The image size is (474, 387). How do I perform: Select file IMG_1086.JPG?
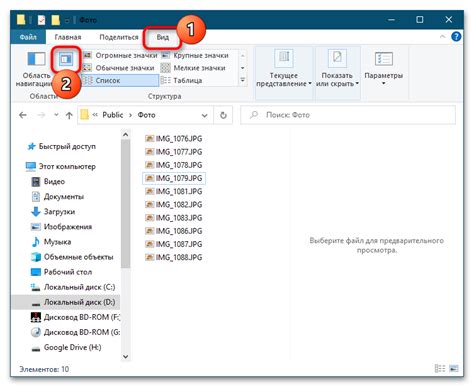[174, 231]
